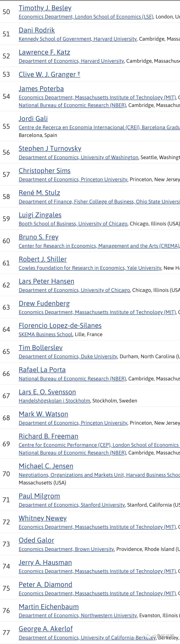Viewport: 180px width, 644px height.
Task: Open George A. Akerlof's author page
Action: tap(46, 629)
